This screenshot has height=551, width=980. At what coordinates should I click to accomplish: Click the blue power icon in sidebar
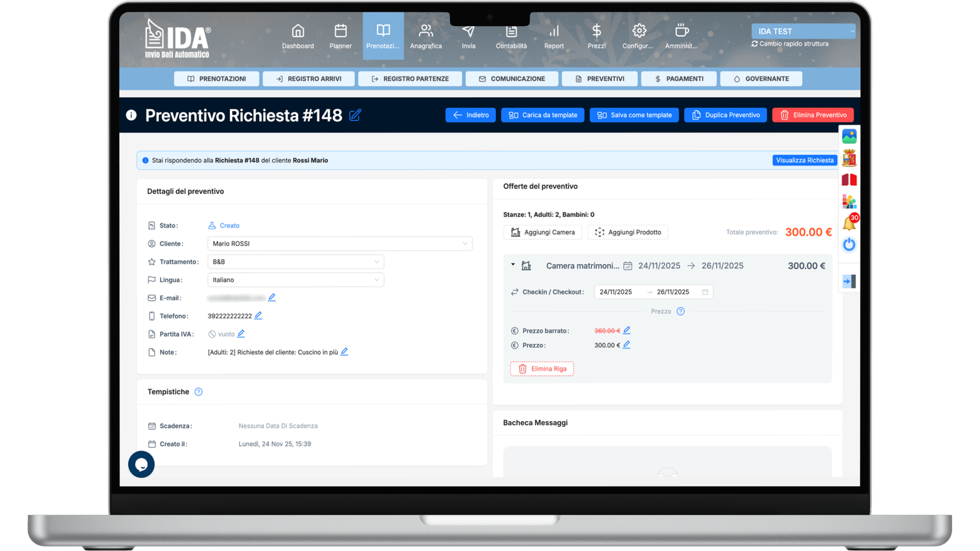coord(849,245)
